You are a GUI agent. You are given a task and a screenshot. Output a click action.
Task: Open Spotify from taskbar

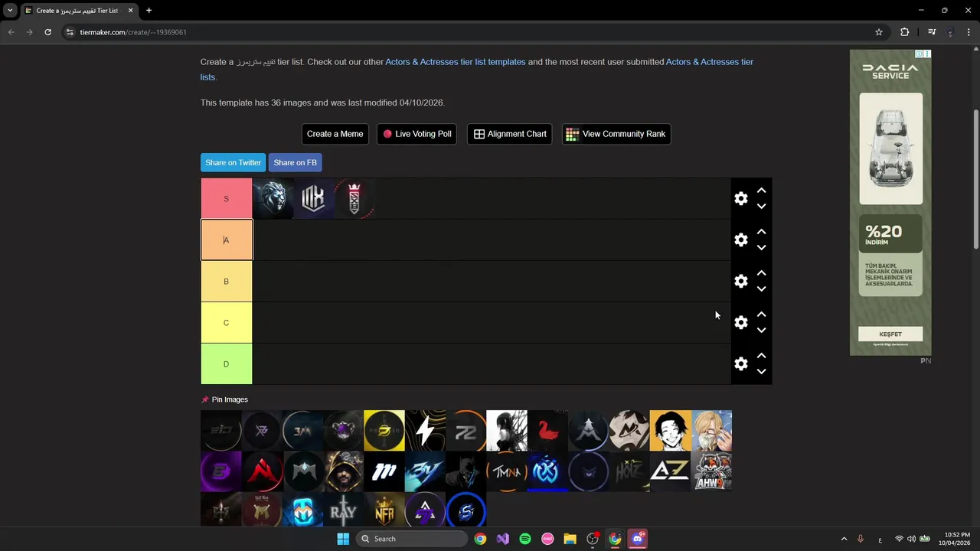tap(525, 539)
